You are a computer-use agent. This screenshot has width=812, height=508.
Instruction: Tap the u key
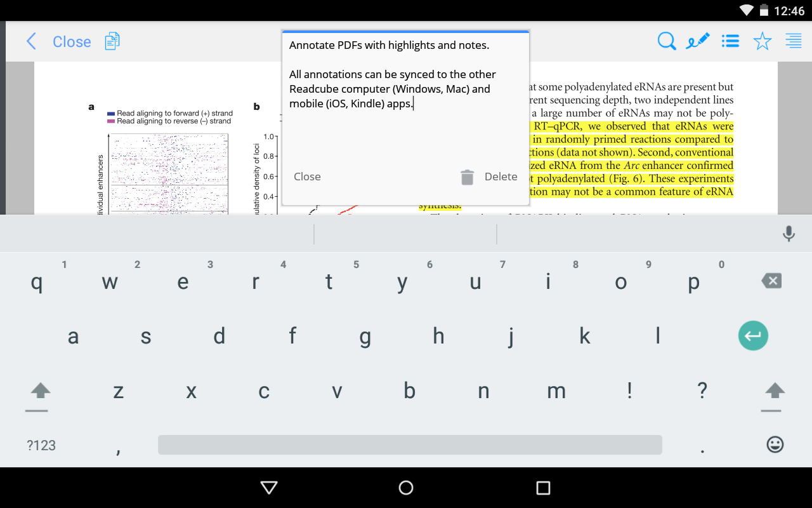[475, 281]
